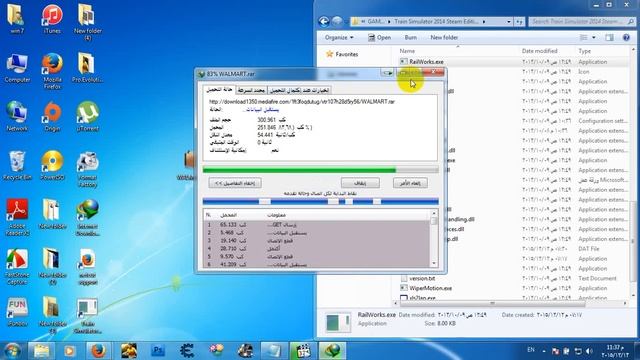640x360 pixels.
Task: Select the RailWorks.exe file in Explorer
Action: point(426,62)
